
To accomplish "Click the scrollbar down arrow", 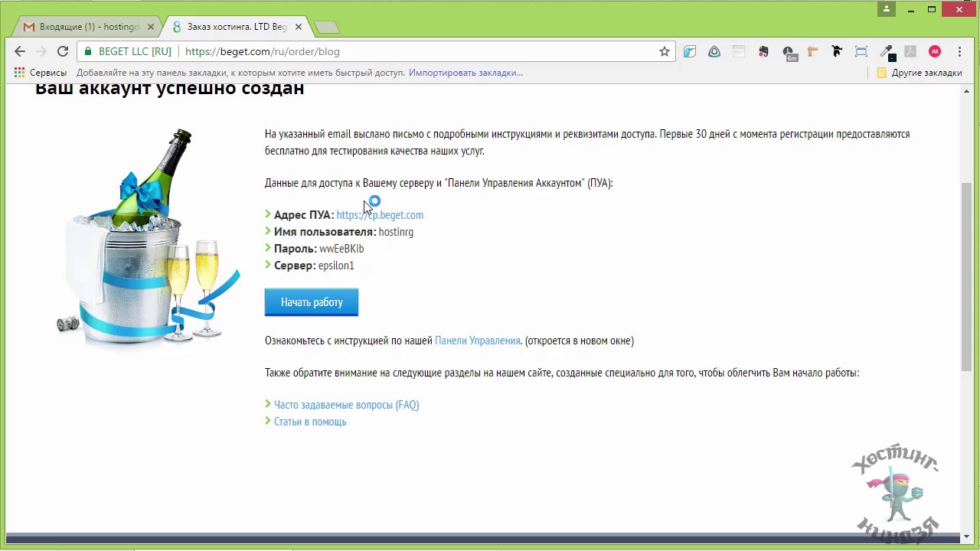I will point(966,536).
